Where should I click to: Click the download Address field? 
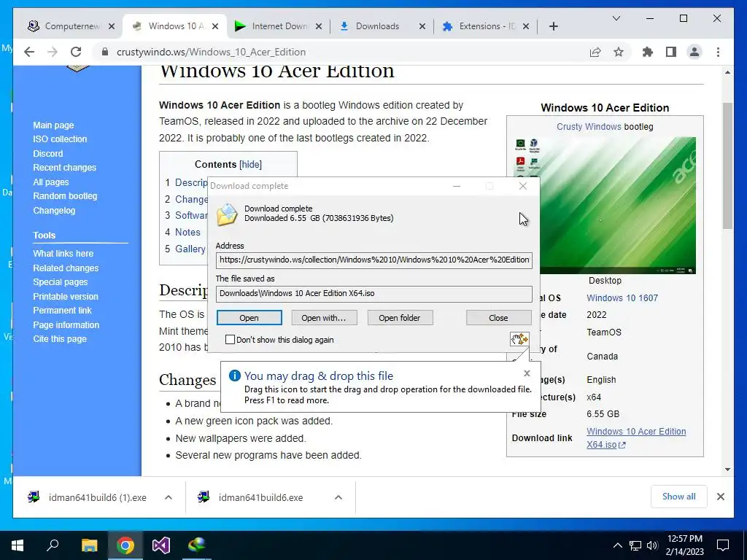click(373, 260)
